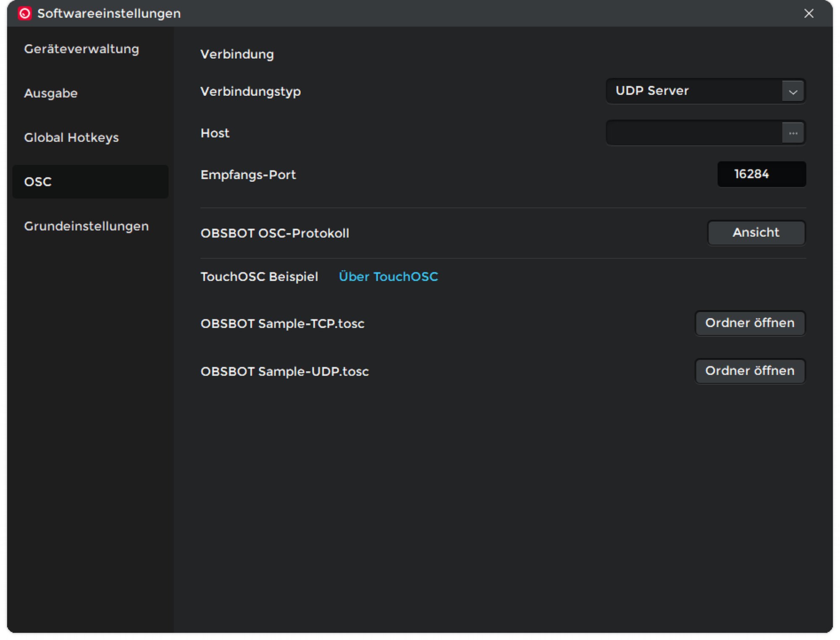
Task: Click the Softwareeinstellungen title bar text
Action: pos(109,13)
